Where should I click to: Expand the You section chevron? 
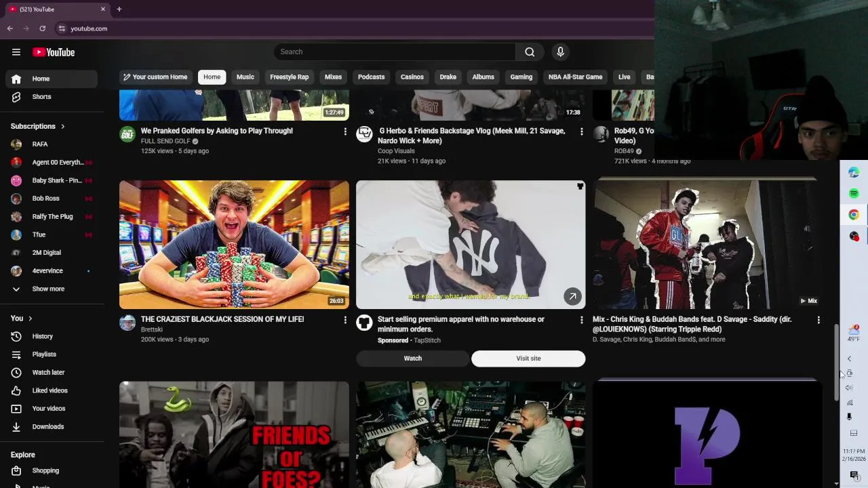tap(30, 319)
